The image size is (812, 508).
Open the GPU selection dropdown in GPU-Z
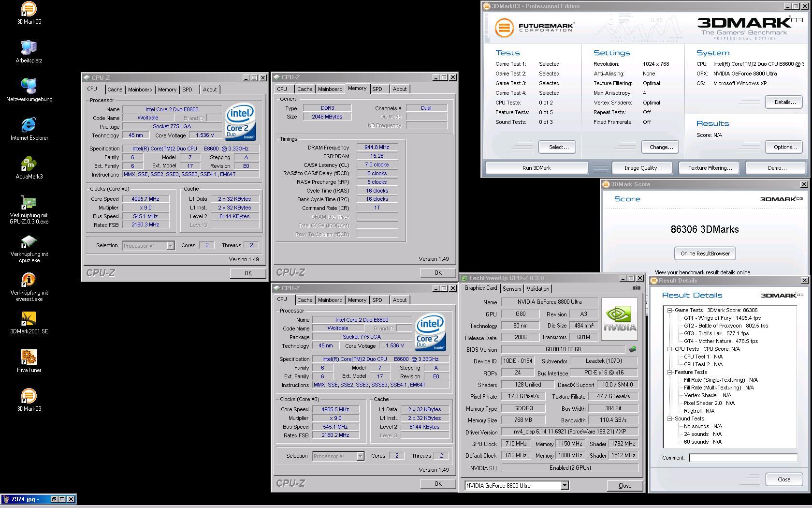565,486
